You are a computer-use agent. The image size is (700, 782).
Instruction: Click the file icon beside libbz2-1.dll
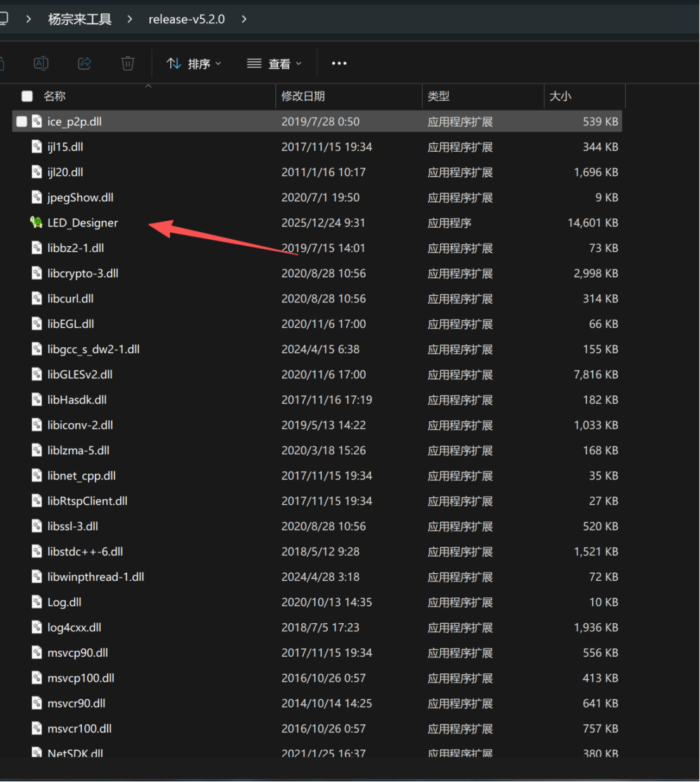(37, 248)
